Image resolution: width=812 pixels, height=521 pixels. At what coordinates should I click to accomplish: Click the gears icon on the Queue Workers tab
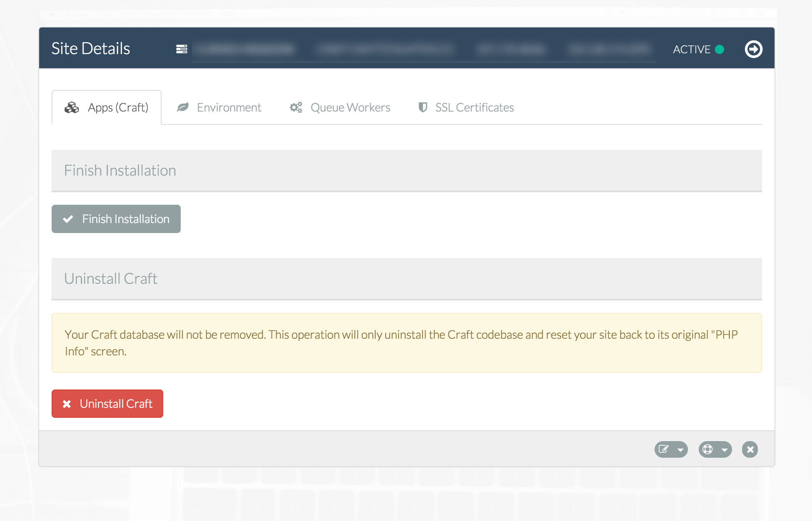pos(296,107)
